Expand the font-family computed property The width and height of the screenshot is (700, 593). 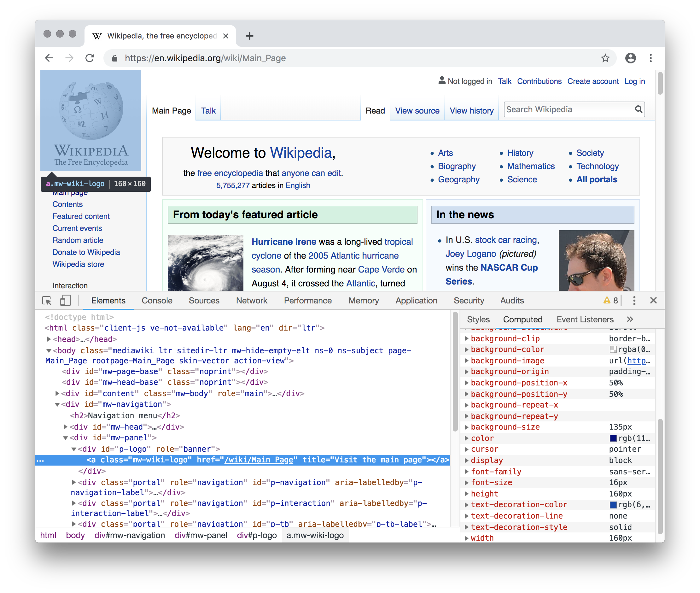pos(466,471)
